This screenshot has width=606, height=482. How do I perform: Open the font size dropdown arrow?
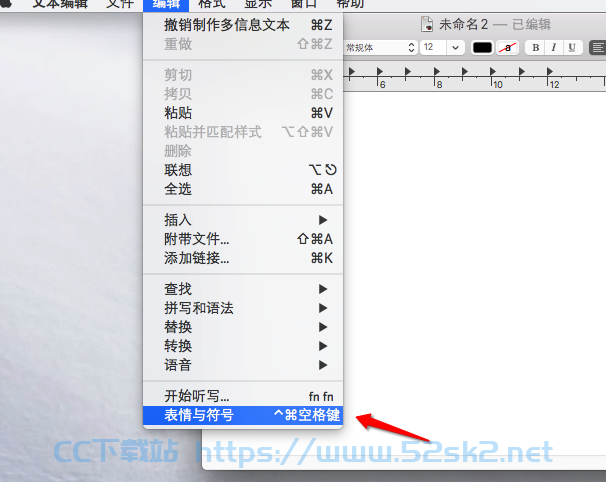(456, 48)
